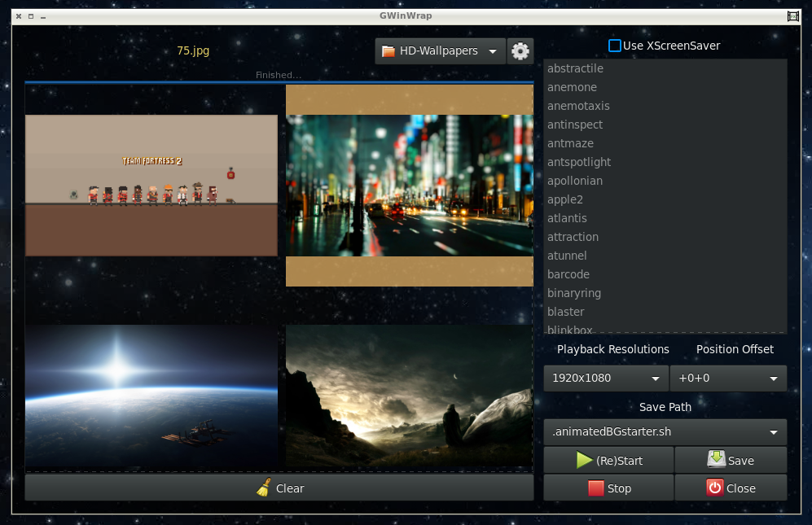Click the red square icon on Stop
This screenshot has width=812, height=525.
(x=595, y=488)
